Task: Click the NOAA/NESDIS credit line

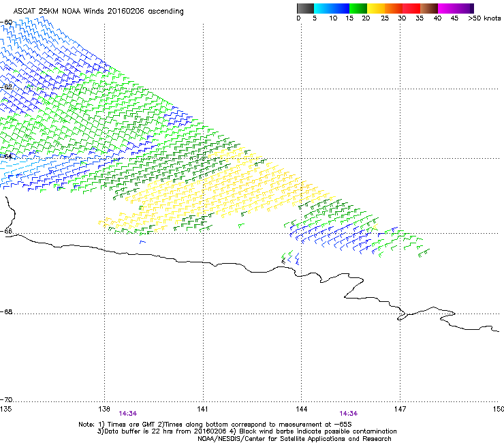Action: point(294,439)
